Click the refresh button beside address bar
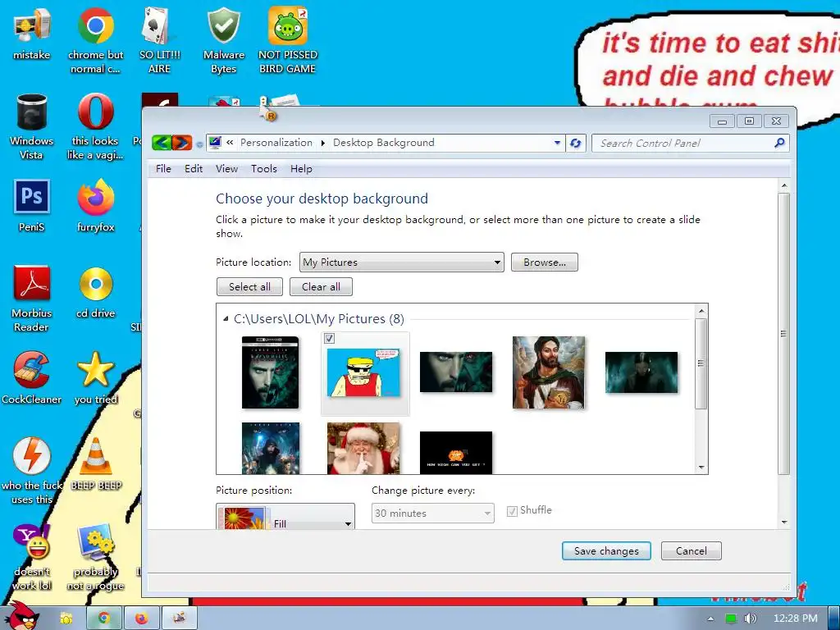The image size is (840, 630). (575, 143)
